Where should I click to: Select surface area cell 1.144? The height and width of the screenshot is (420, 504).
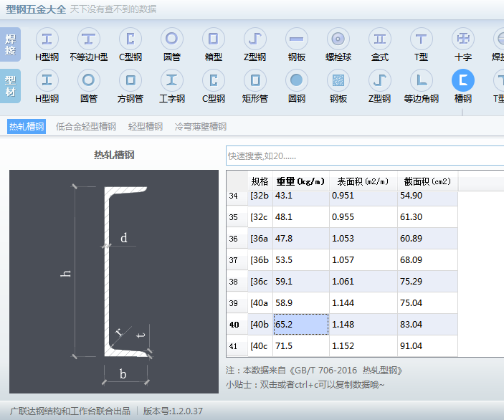tap(363, 303)
